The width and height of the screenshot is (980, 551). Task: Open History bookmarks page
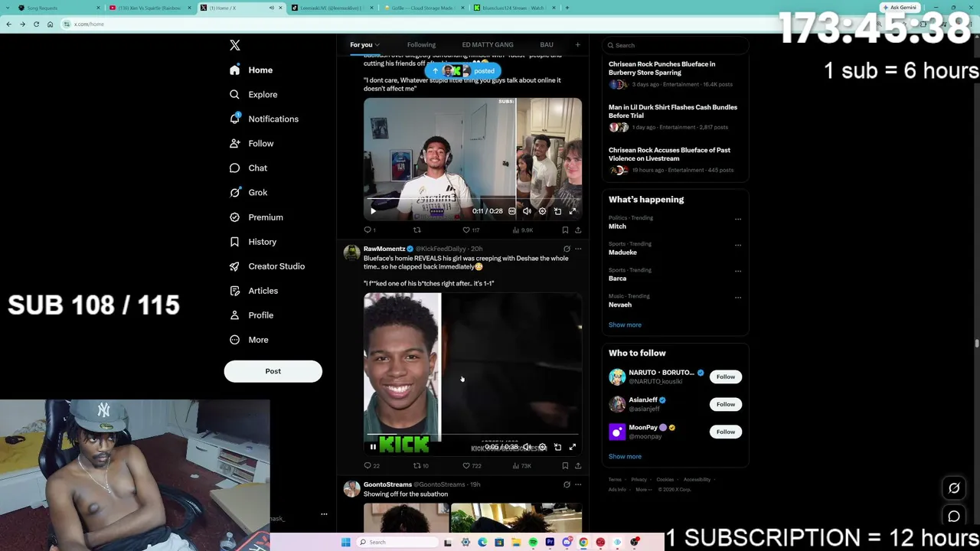[x=253, y=241]
